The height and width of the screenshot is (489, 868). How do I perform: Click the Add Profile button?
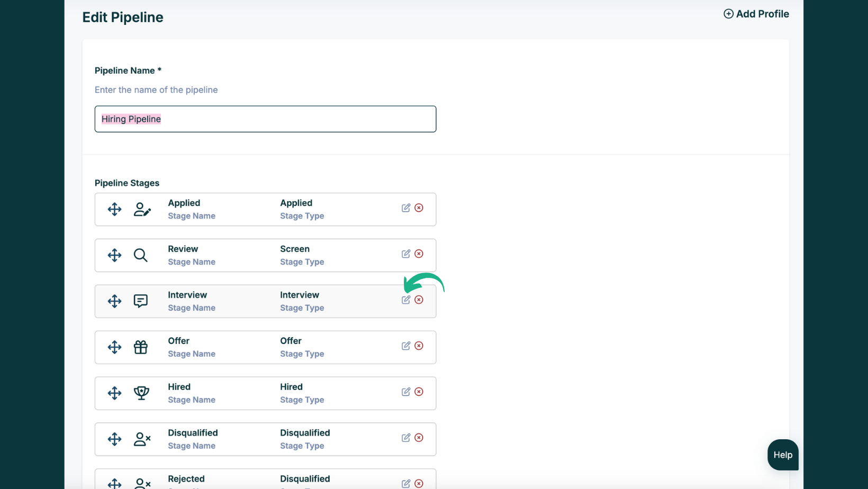tap(756, 14)
